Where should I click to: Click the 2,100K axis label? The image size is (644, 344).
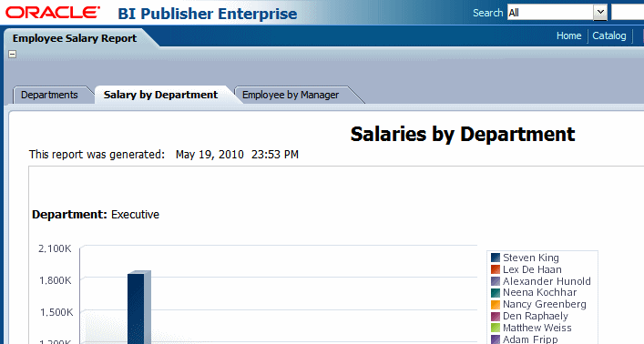(55, 248)
